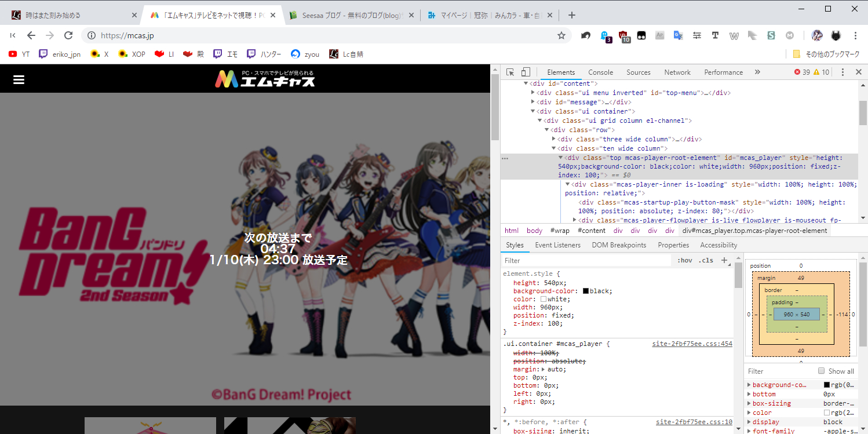This screenshot has width=868, height=434.
Task: Close the DevTools panel
Action: [859, 72]
